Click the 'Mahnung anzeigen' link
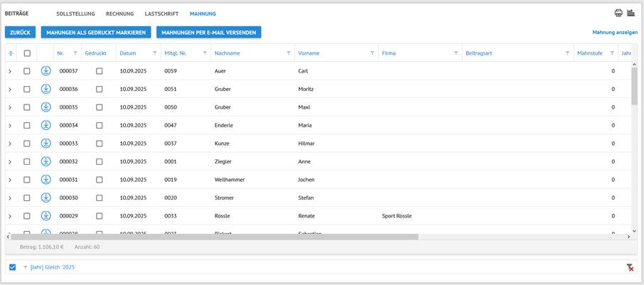Viewport: 644px width, 285px height. [x=614, y=33]
